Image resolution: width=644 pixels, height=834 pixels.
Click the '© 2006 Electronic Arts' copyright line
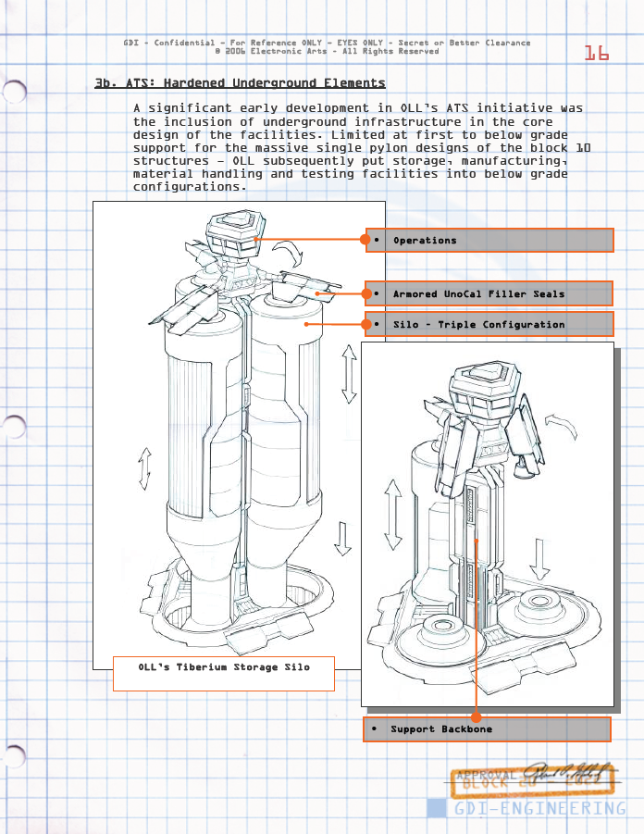point(327,51)
